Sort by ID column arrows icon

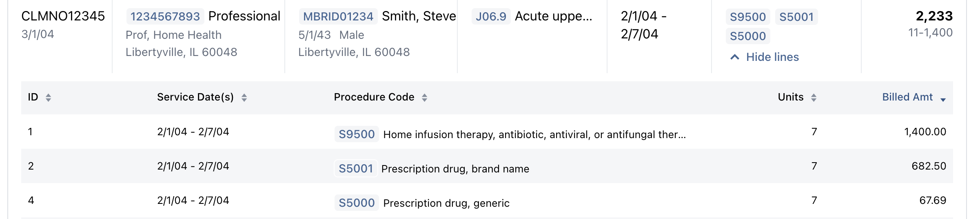click(48, 98)
